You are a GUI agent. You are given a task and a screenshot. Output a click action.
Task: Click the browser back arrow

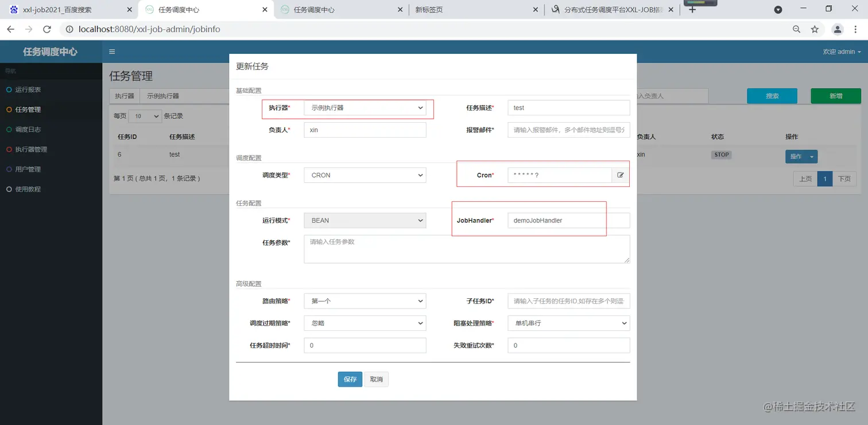(11, 29)
